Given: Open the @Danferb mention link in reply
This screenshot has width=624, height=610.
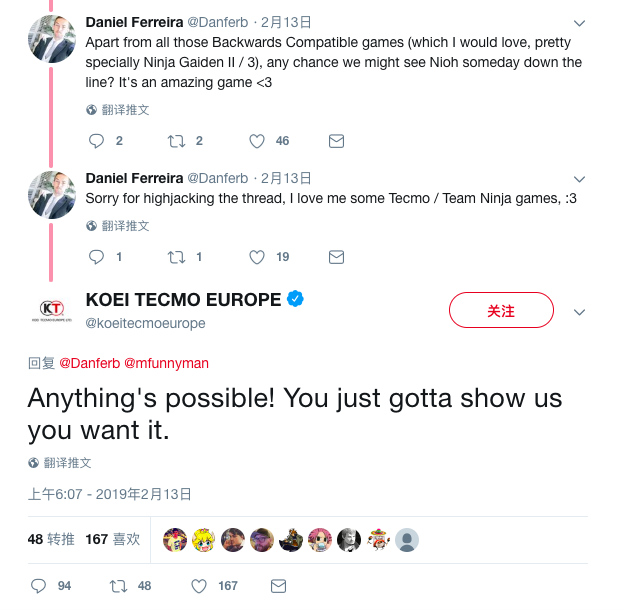Looking at the screenshot, I should pos(88,363).
